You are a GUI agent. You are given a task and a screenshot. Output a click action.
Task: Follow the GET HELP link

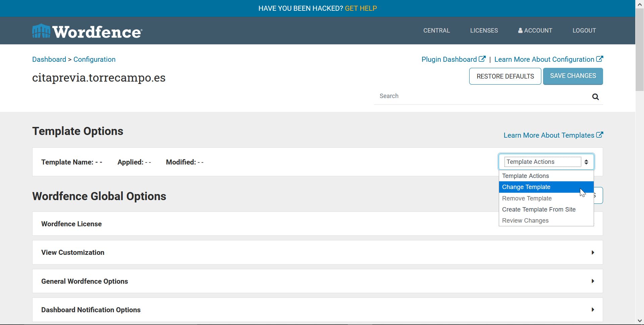361,8
